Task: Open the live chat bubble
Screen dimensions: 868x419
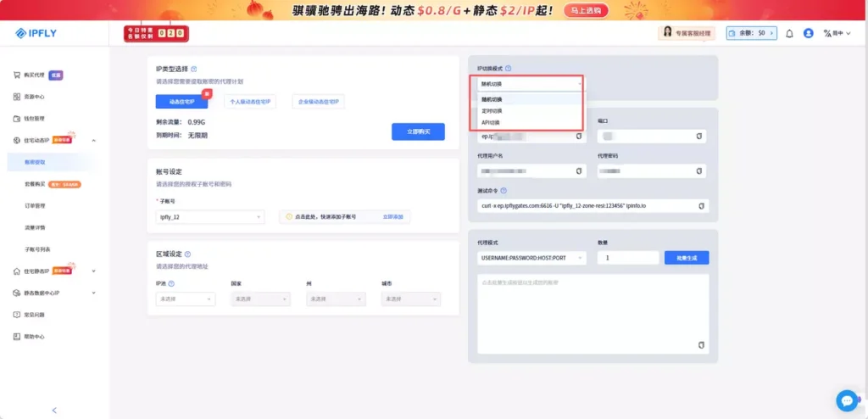Action: (847, 400)
